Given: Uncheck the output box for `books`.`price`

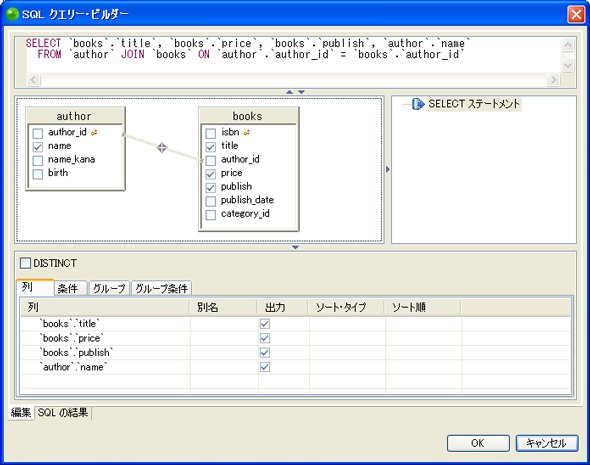Looking at the screenshot, I should (265, 338).
